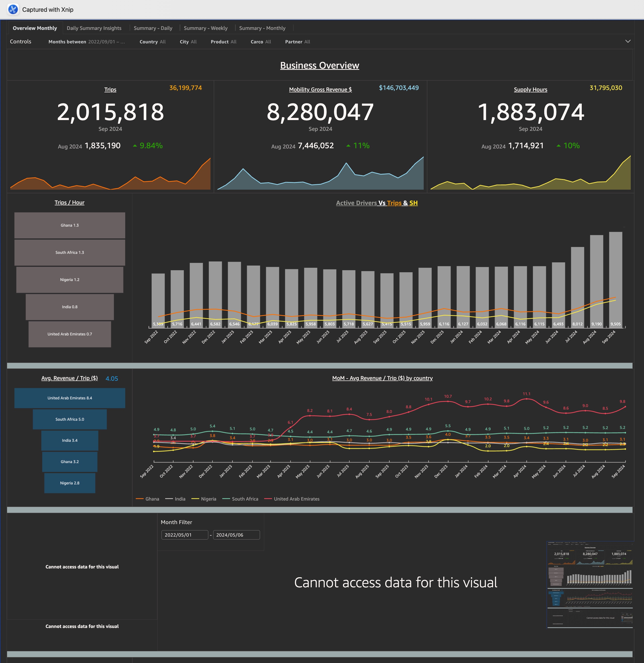Select the India 0.8 funnel bar
Viewport: 644px width, 663px height.
point(70,307)
